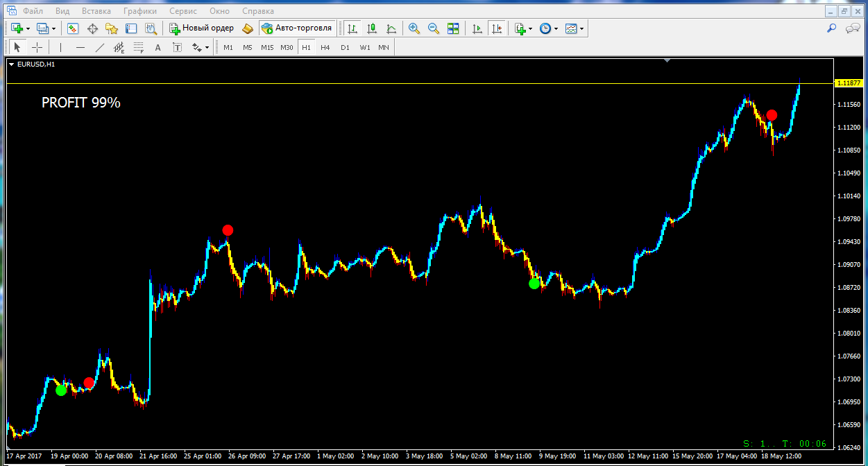Click the yellow price level line label 1.11877
This screenshot has height=466, width=868.
coord(849,83)
